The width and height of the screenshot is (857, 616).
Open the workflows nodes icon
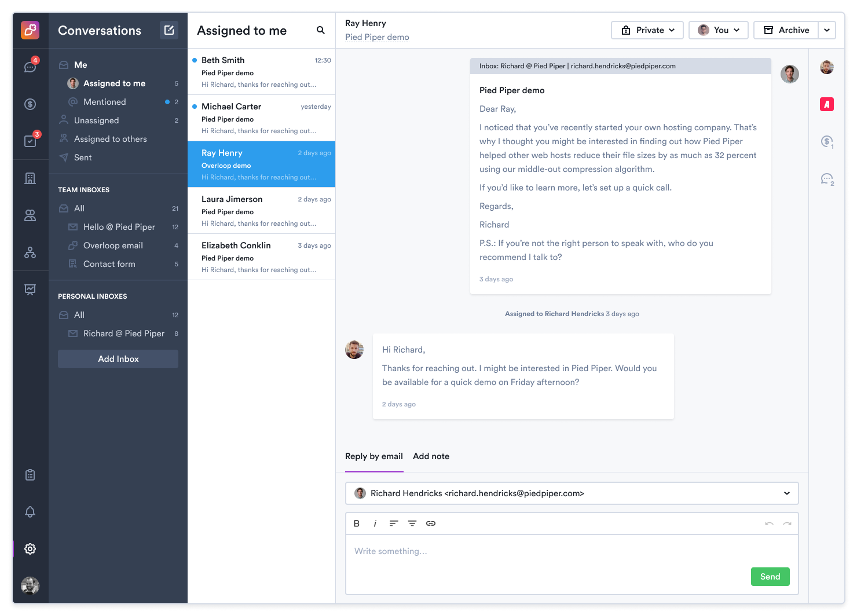[x=30, y=252]
